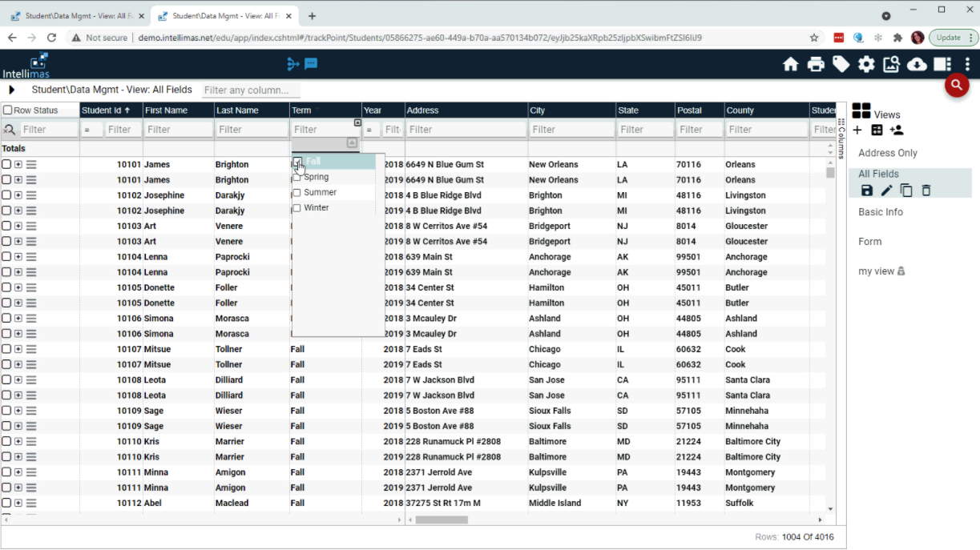The image size is (980, 550).
Task: Open the my view entry
Action: (881, 271)
